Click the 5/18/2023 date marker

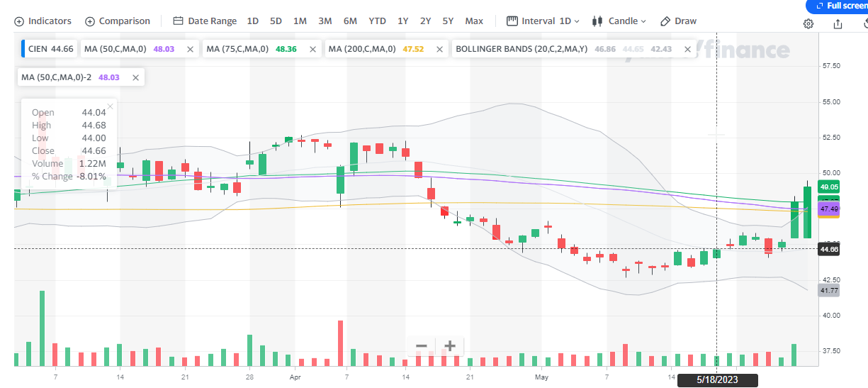717,381
